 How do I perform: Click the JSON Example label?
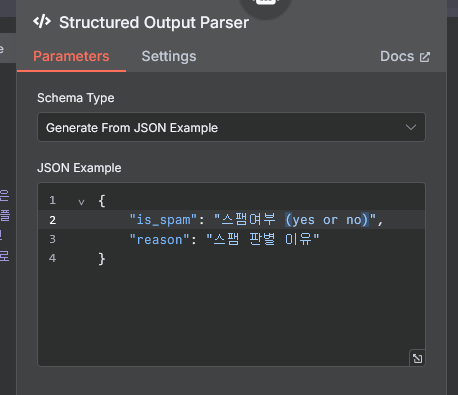click(79, 168)
